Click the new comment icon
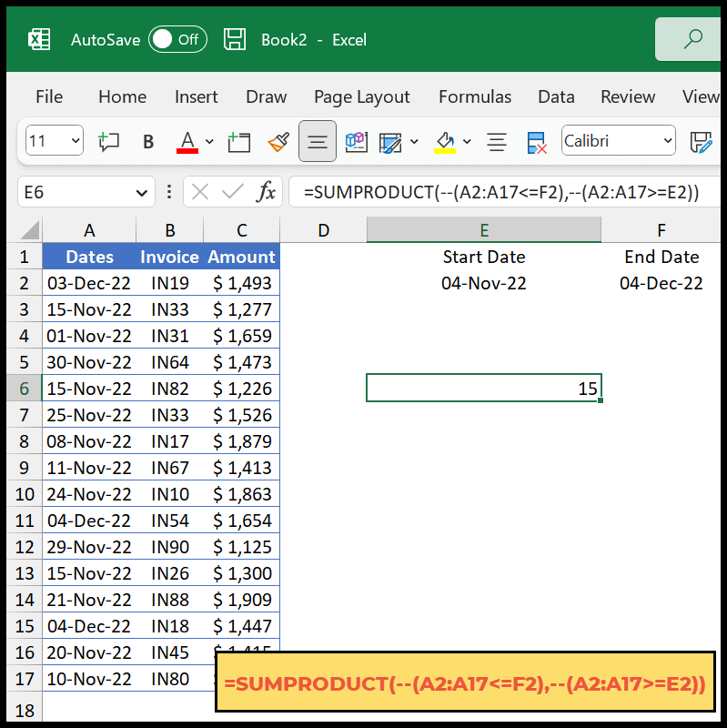Viewport: 727px width, 728px height. (108, 141)
